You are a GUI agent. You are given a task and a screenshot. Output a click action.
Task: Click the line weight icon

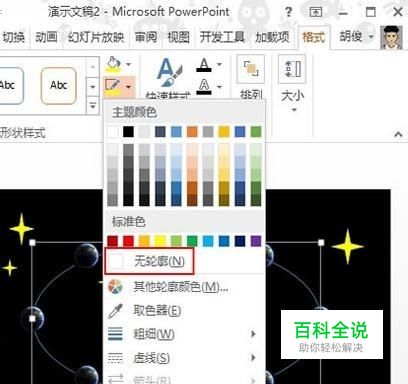[115, 334]
